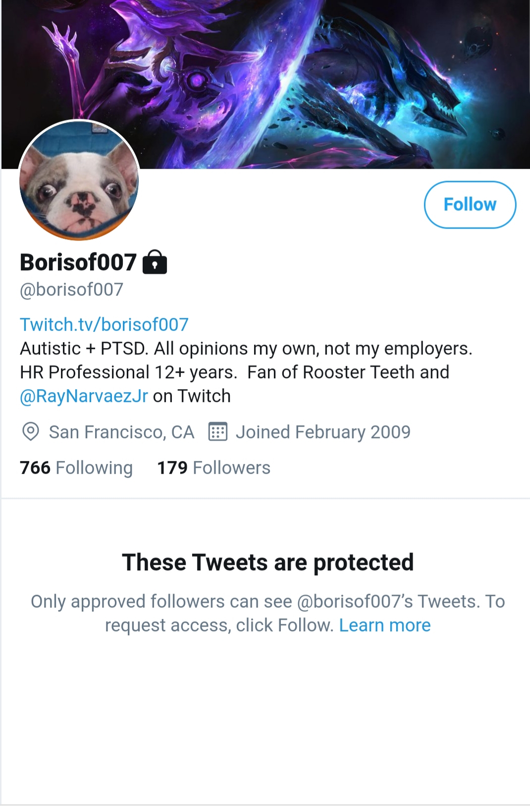Open the Twitch.tv/borisof007 link
The image size is (530, 812).
(104, 325)
